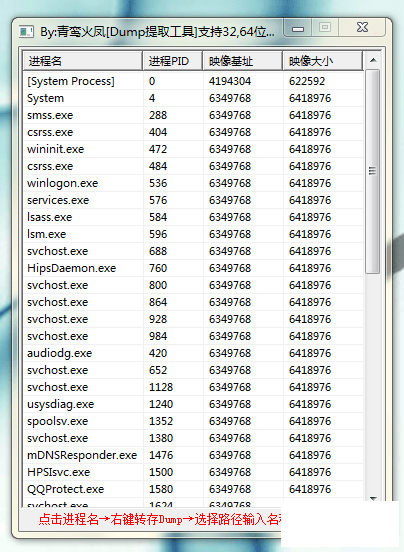The height and width of the screenshot is (552, 404).
Task: Select svchost.exe with PID 984
Action: [x=193, y=336]
